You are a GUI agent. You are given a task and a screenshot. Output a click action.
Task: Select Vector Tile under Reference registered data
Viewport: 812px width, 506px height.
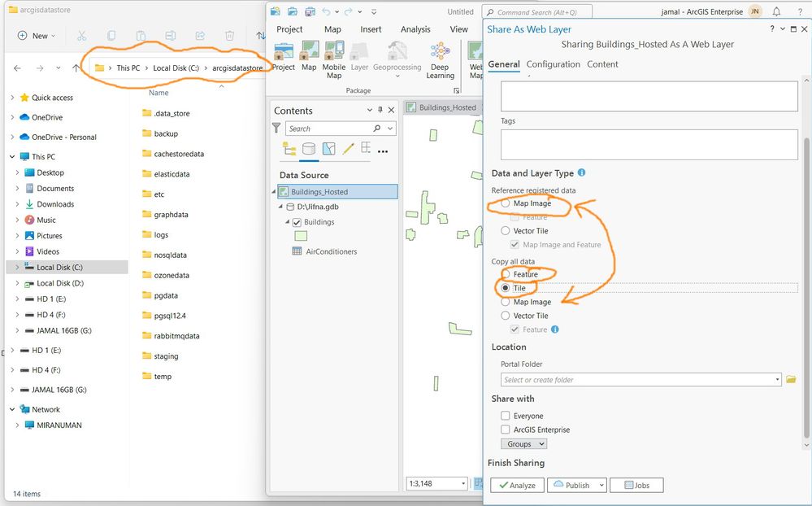point(505,231)
